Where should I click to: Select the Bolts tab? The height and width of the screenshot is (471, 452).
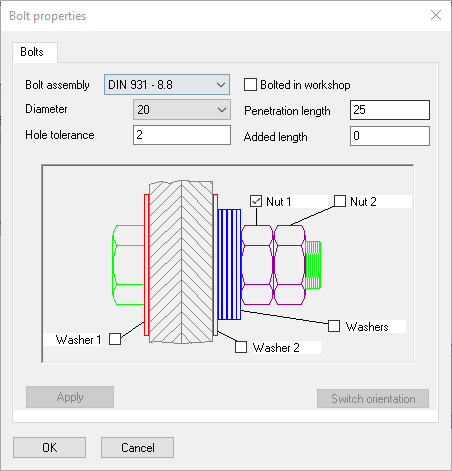pyautogui.click(x=32, y=52)
